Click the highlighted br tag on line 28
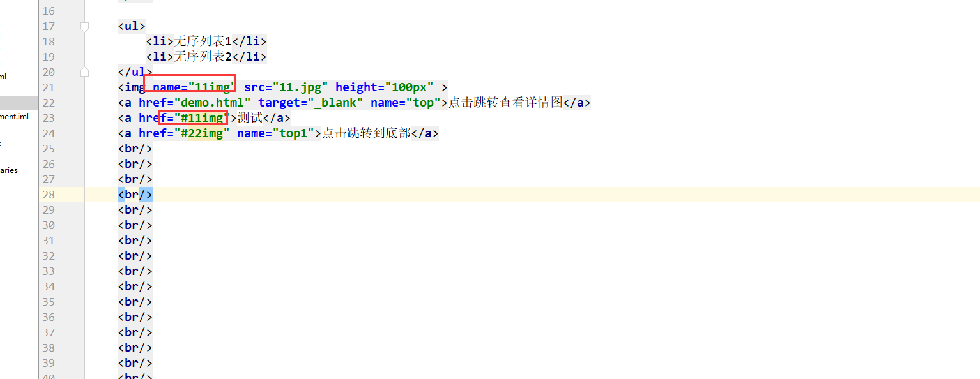980x379 pixels. [135, 195]
